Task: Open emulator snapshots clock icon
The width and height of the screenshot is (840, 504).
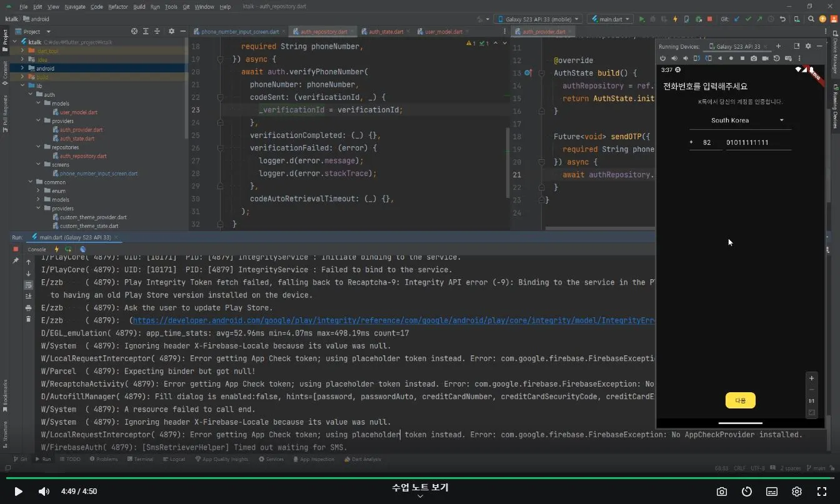Action: point(777,58)
